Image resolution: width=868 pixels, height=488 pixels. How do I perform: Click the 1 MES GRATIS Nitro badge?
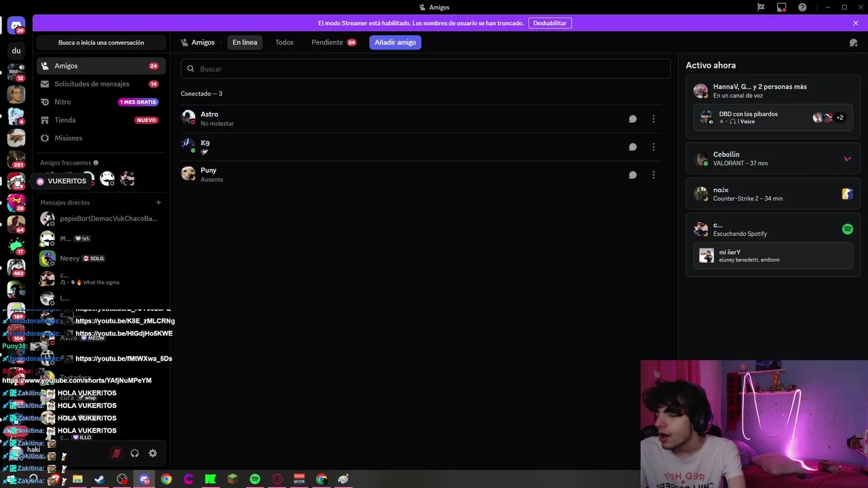coord(138,102)
